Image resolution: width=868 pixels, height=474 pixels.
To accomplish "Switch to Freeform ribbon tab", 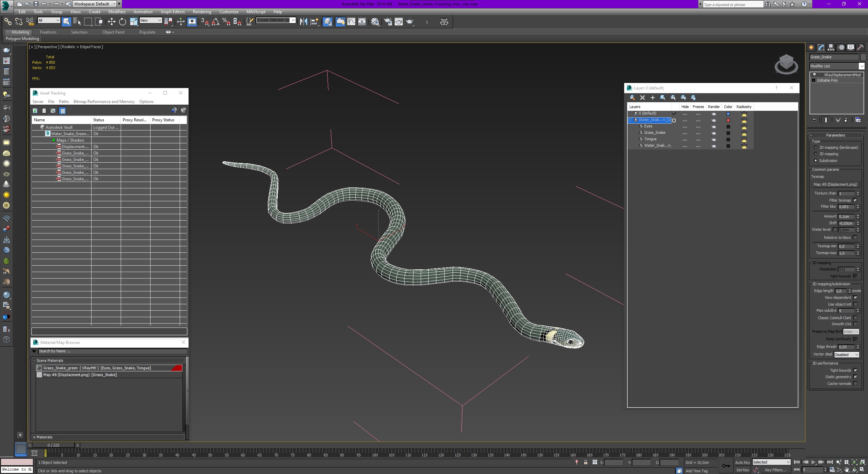I will click(x=48, y=32).
